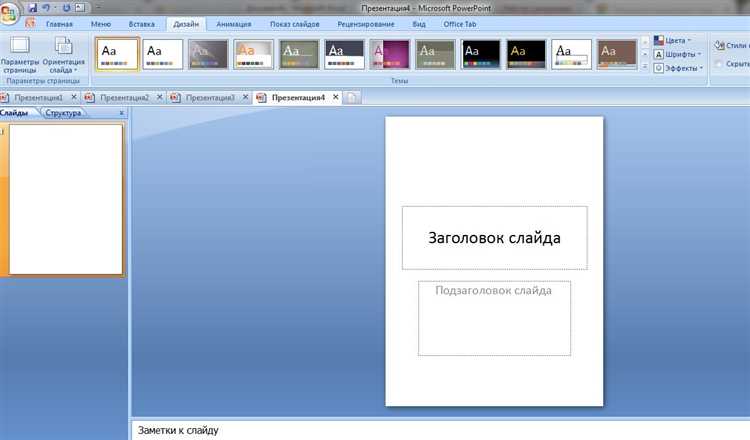The image size is (750, 440).
Task: Open Background Styles (Стили фона)
Action: [731, 45]
